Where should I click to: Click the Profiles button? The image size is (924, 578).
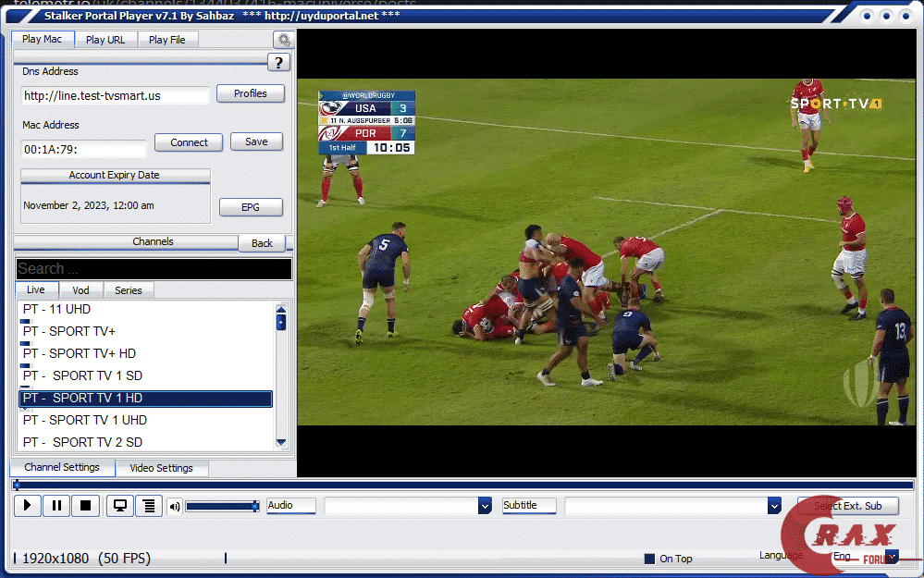251,93
